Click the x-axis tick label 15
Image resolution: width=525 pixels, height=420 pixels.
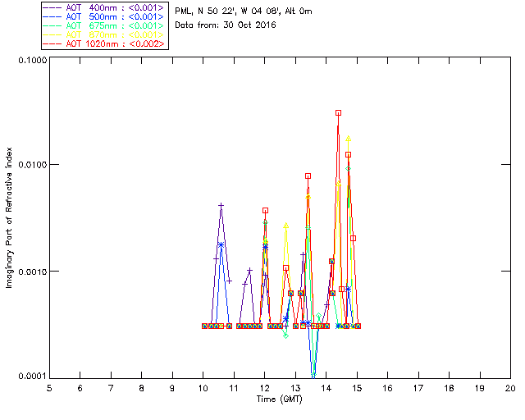357,388
